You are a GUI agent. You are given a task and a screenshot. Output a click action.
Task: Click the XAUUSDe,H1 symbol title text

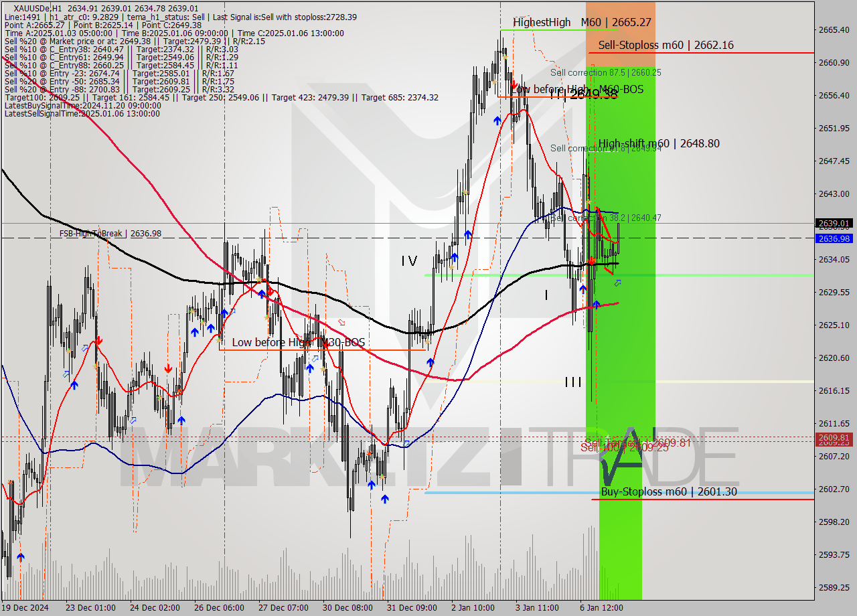(x=36, y=9)
